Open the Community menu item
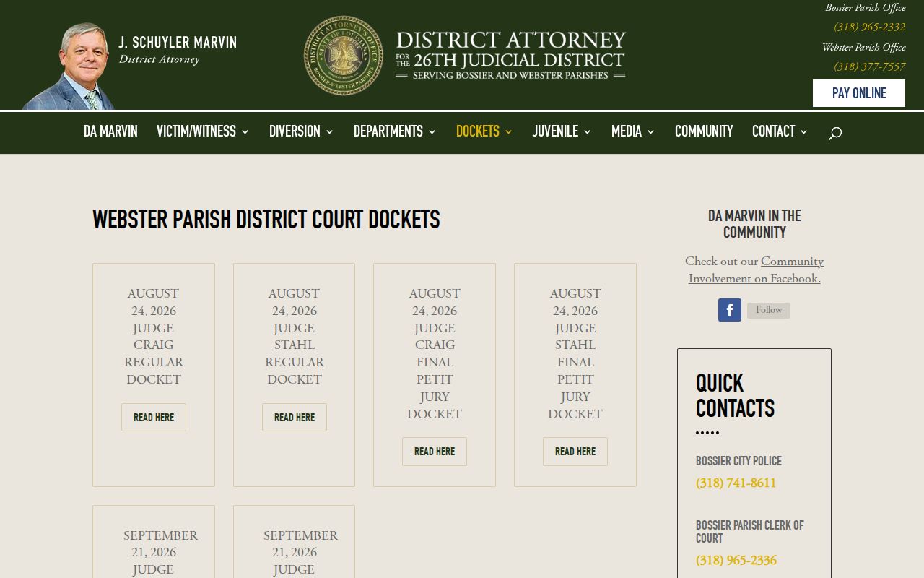The height and width of the screenshot is (578, 924). pos(704,131)
